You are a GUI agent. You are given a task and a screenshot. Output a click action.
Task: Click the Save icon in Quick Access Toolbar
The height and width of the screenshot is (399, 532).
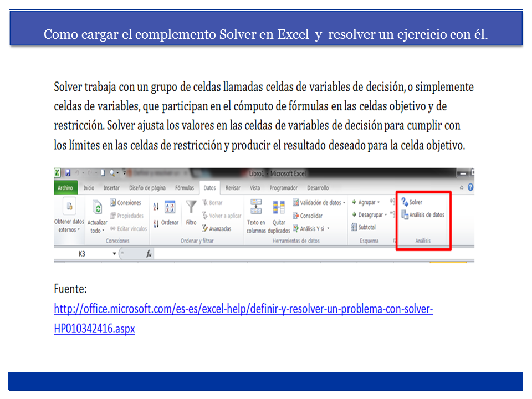click(68, 173)
